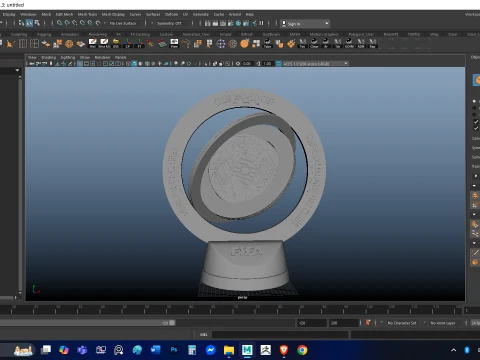Click the orange pointing hand shelf icon
This screenshot has width=480, height=360.
click(x=279, y=44)
